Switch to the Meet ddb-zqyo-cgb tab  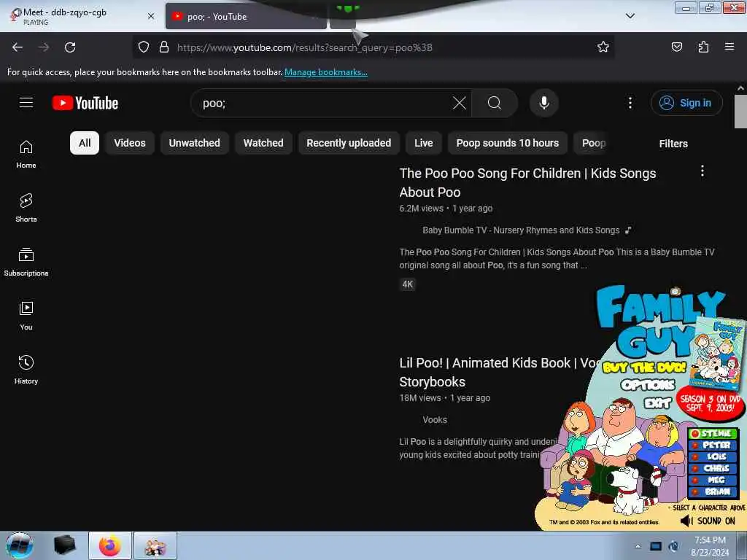(77, 16)
